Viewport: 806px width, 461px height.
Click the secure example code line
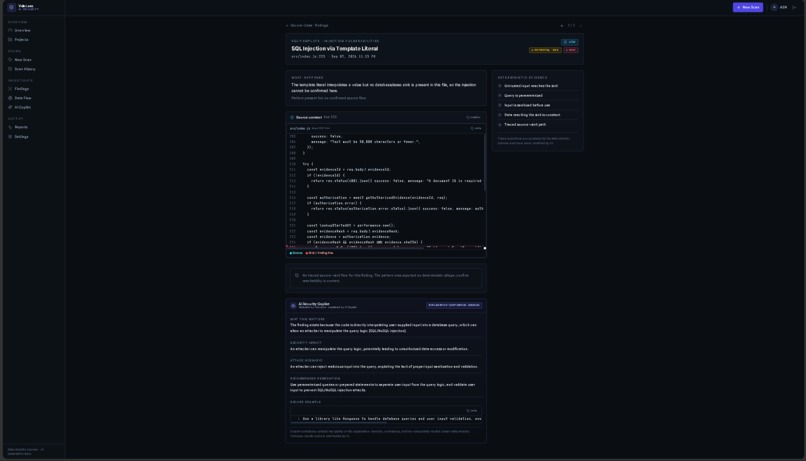[386, 419]
